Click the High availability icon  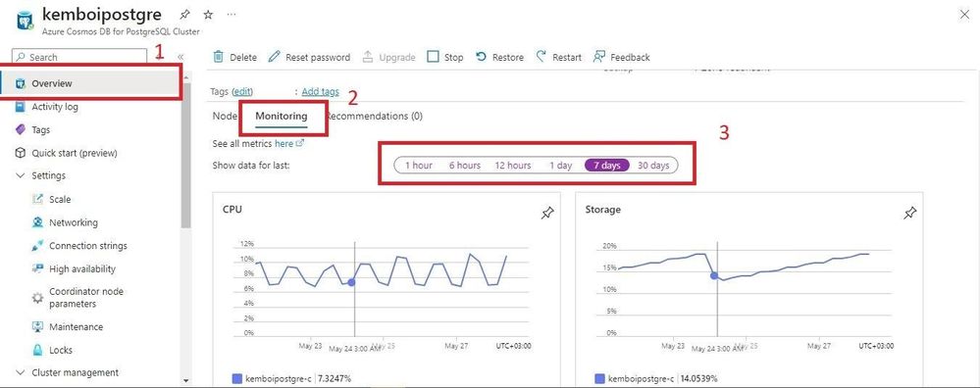click(x=37, y=268)
